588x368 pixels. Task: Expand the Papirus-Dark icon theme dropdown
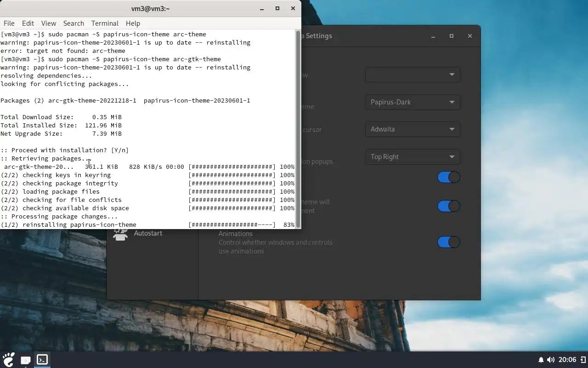point(413,102)
